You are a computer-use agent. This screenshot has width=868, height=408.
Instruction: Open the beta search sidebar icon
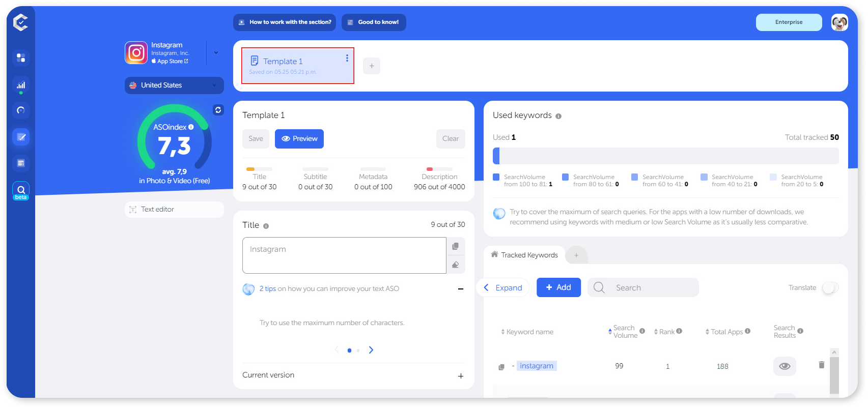[x=21, y=191]
